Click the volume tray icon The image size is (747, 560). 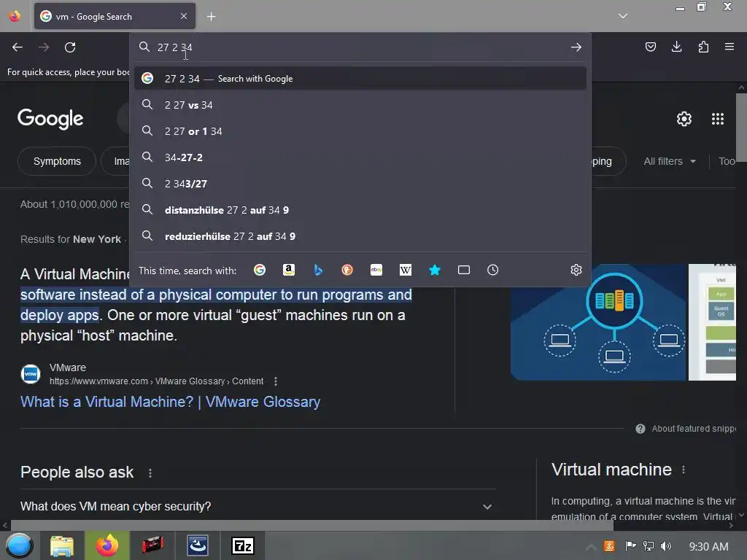pos(666,546)
